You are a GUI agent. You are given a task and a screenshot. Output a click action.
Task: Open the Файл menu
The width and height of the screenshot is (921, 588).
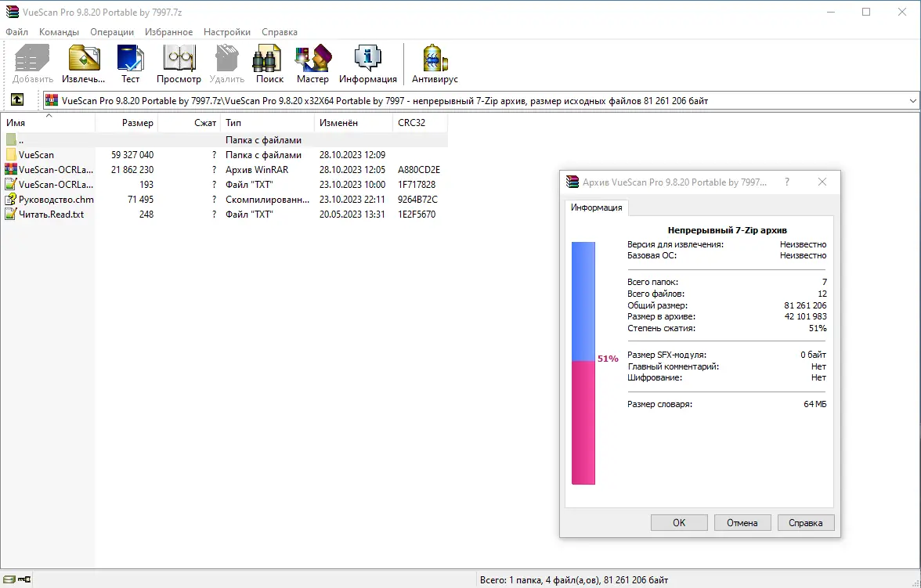[x=17, y=32]
